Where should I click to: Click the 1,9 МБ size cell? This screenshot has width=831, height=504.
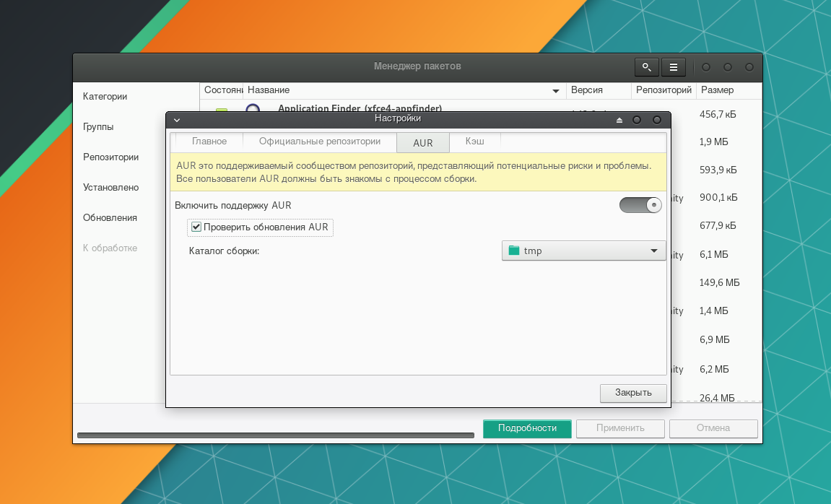click(x=713, y=142)
